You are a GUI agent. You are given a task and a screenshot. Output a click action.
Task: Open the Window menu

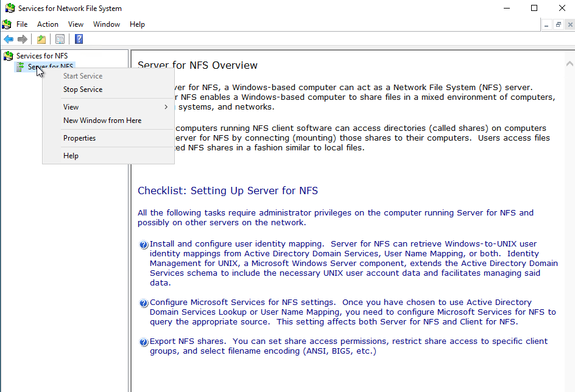(107, 24)
